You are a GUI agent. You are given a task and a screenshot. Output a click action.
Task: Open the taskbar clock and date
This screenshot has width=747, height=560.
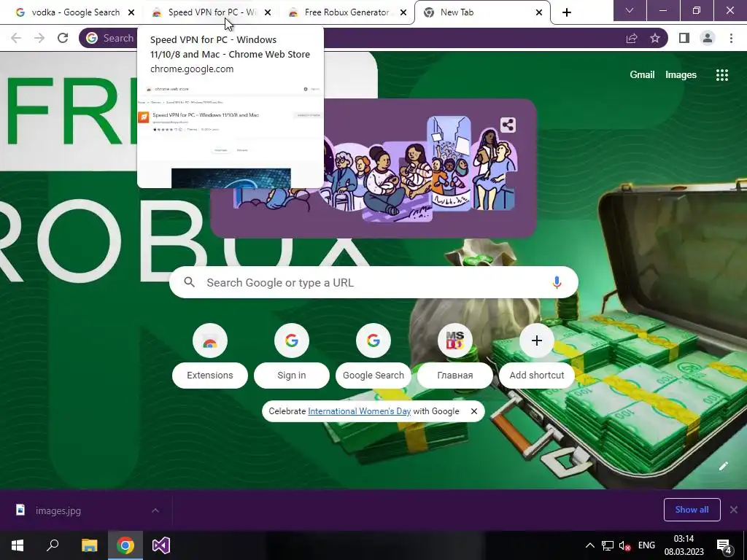[684, 545]
